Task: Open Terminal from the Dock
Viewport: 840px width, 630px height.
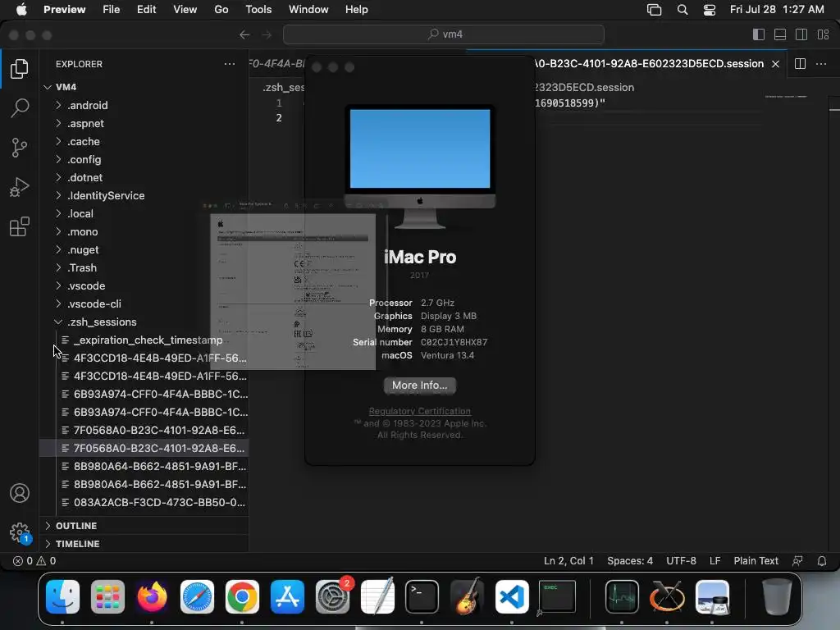Action: 422,596
